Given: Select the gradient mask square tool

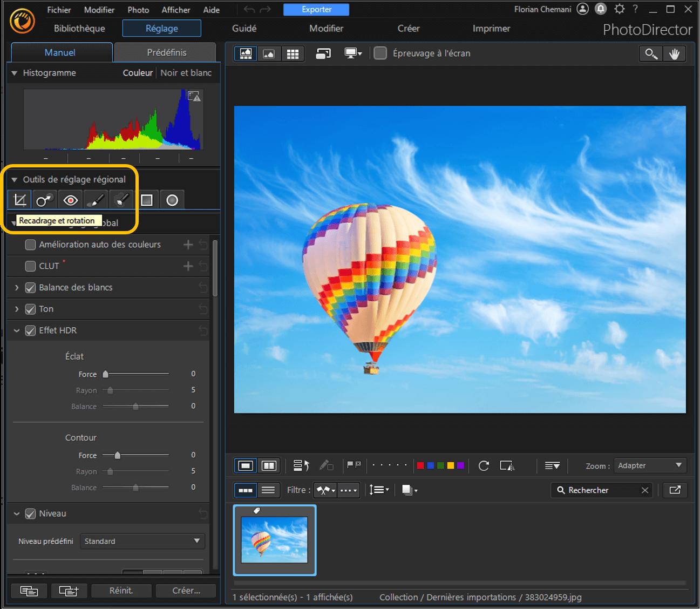Looking at the screenshot, I should coord(146,200).
